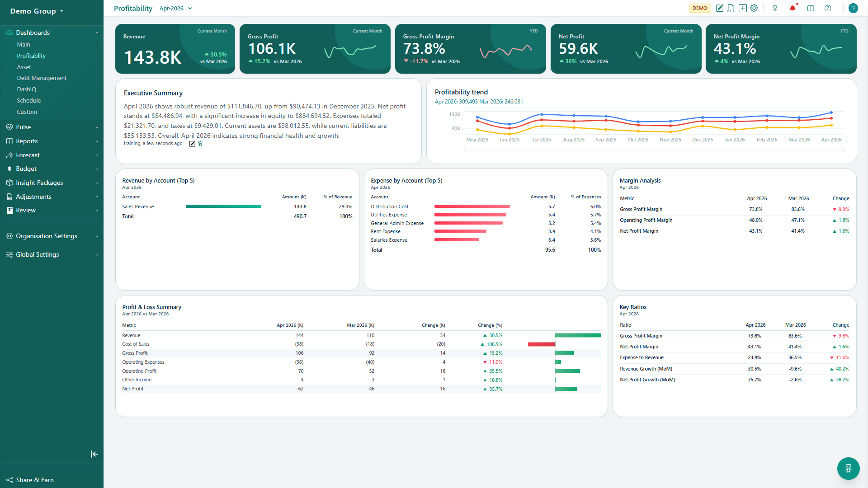Open Adjustments in the sidebar
868x488 pixels.
click(x=33, y=197)
